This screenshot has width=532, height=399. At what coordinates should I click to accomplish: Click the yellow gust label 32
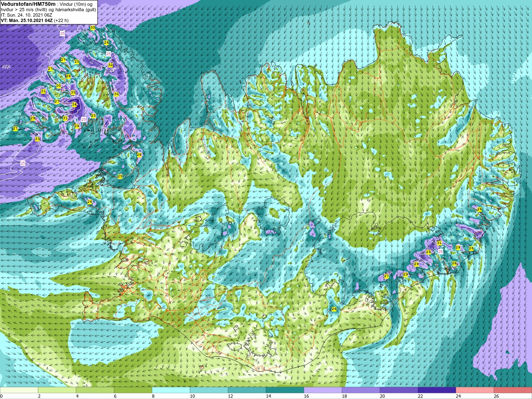pyautogui.click(x=111, y=65)
